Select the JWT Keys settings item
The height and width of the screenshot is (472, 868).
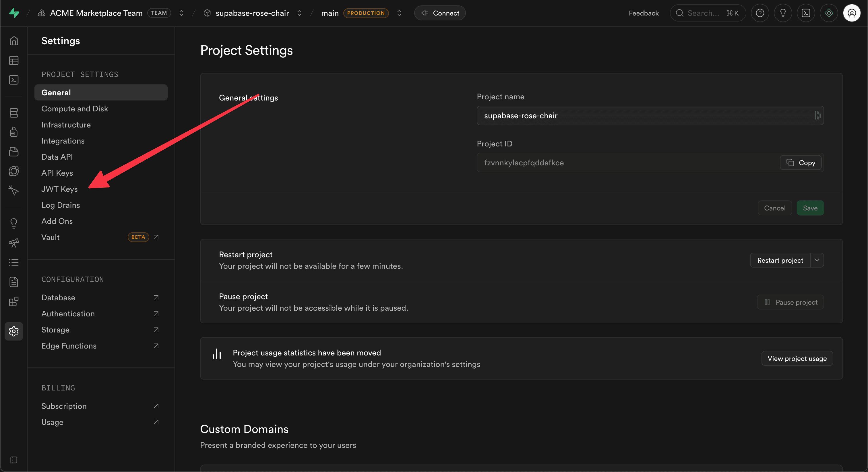pyautogui.click(x=59, y=189)
